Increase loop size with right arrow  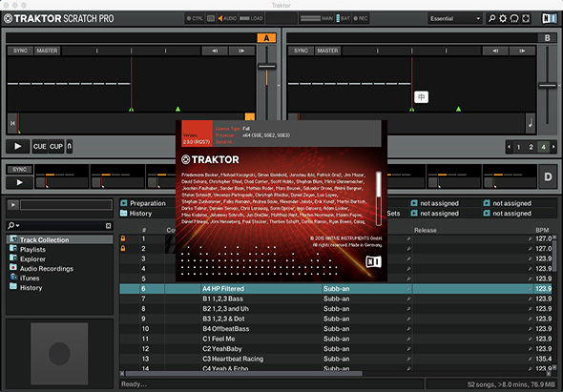point(553,147)
